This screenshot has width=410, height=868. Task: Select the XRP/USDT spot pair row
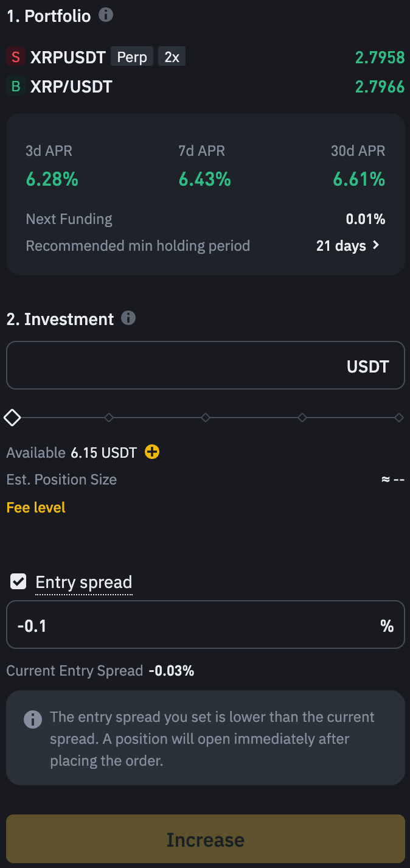[x=72, y=87]
